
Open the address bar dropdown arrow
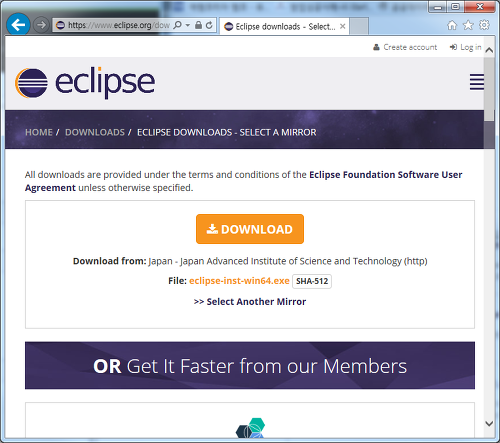click(x=188, y=25)
